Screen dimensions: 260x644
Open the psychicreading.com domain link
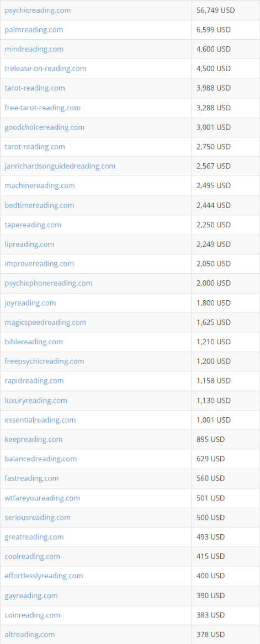tap(38, 10)
